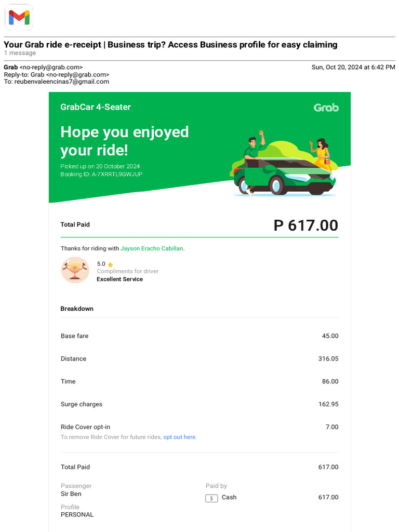Click the Breakdown section heading
Image resolution: width=399 pixels, height=532 pixels.
click(77, 309)
